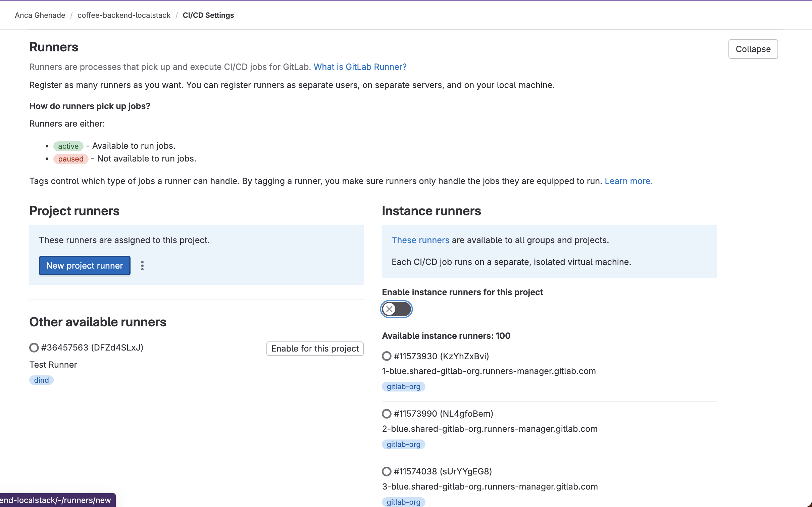This screenshot has width=812, height=507.
Task: Click status circle icon of runner #11574038
Action: (387, 471)
